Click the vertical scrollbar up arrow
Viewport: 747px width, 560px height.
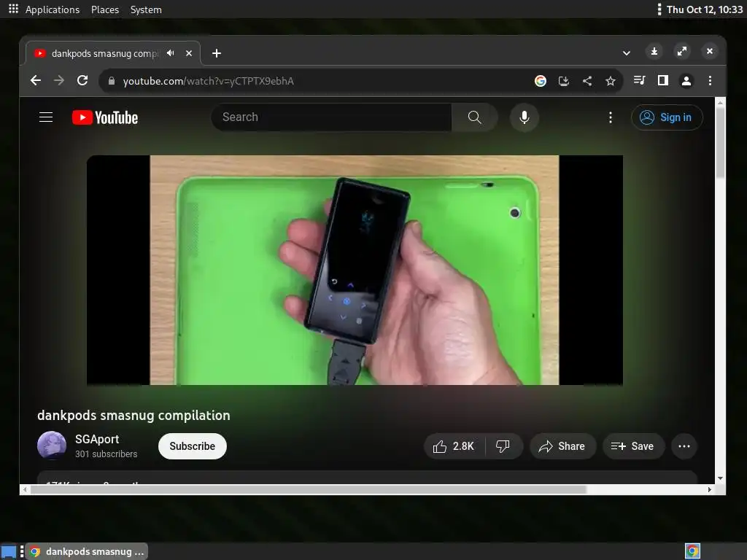720,102
